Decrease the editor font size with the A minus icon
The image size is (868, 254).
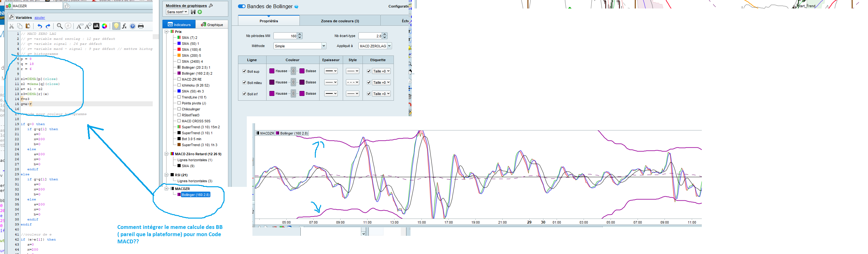[x=80, y=26]
